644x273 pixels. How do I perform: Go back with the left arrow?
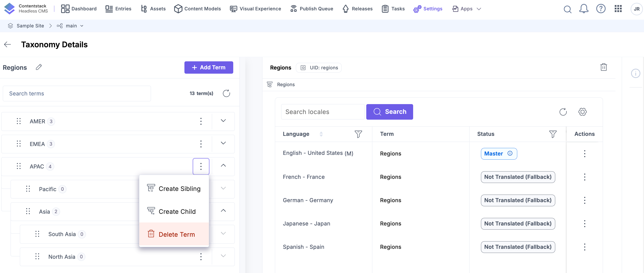(x=8, y=44)
